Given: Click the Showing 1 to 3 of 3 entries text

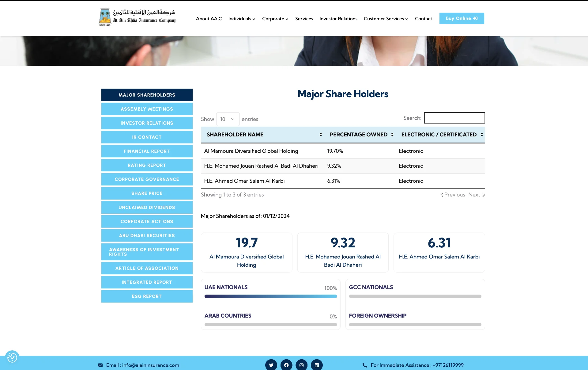Looking at the screenshot, I should [232, 195].
